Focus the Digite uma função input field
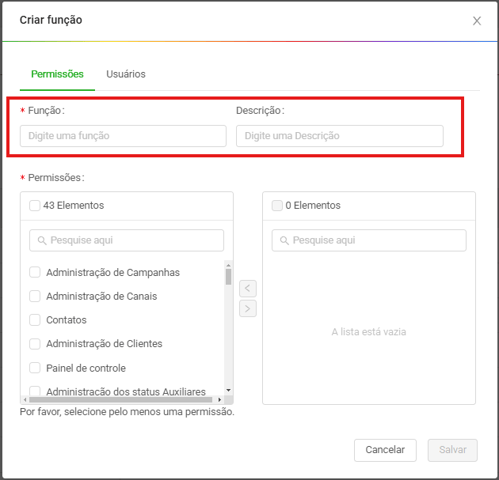This screenshot has height=480, width=499. click(123, 136)
